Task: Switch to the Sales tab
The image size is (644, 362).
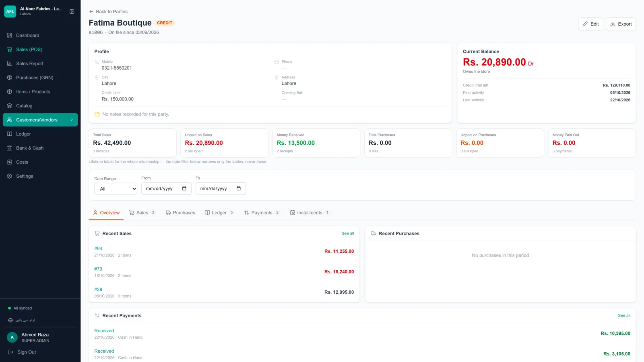Action: [x=142, y=213]
